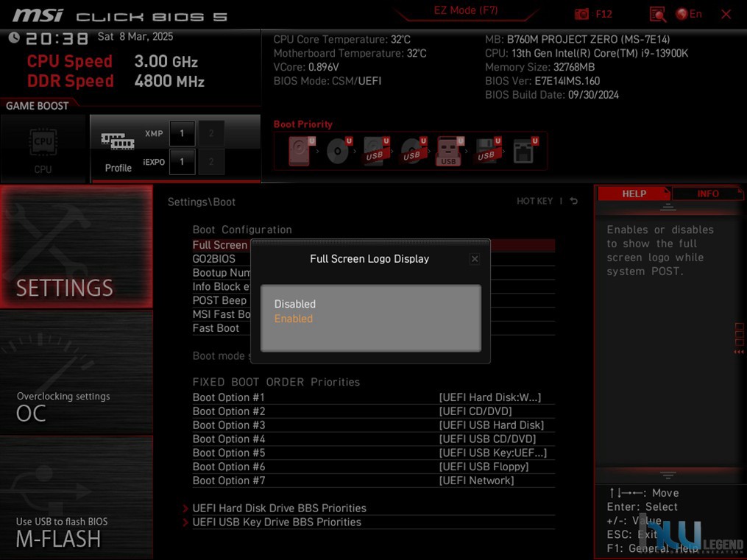Screen dimensions: 747x560
Task: Click the Settings\Boot breadcrumb path
Action: (202, 202)
